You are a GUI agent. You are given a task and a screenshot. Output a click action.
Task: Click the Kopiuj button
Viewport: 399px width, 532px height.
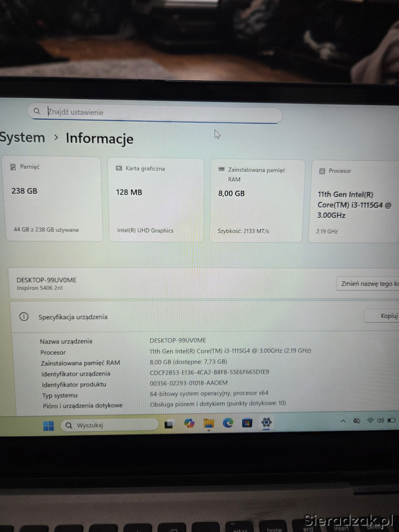click(385, 316)
